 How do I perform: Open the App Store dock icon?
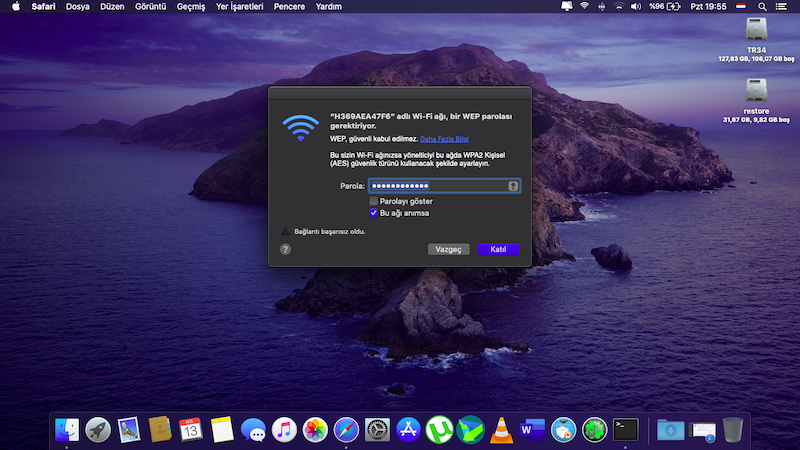pos(408,430)
